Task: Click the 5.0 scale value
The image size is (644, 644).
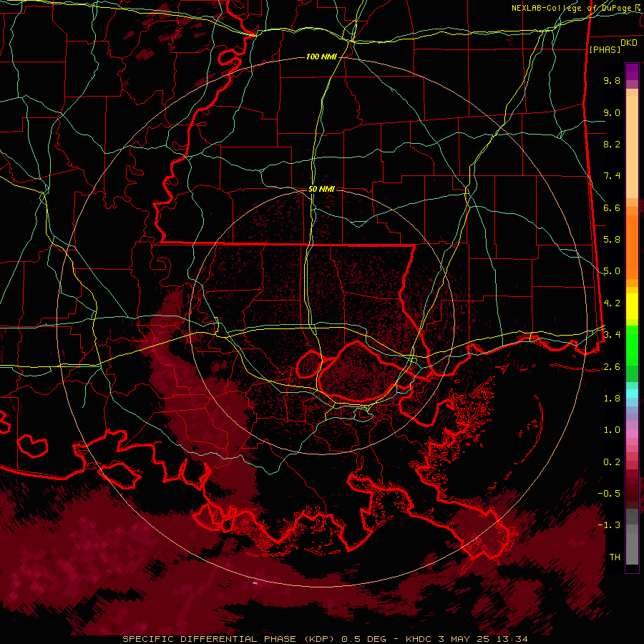Action: click(612, 271)
